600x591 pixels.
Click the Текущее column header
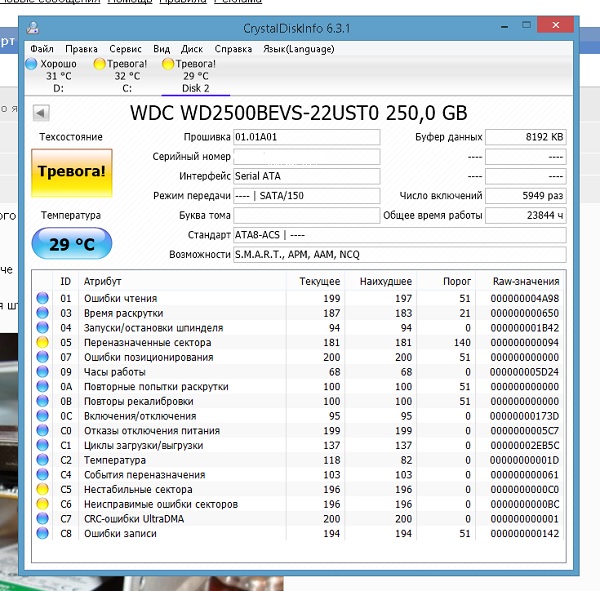(x=315, y=281)
